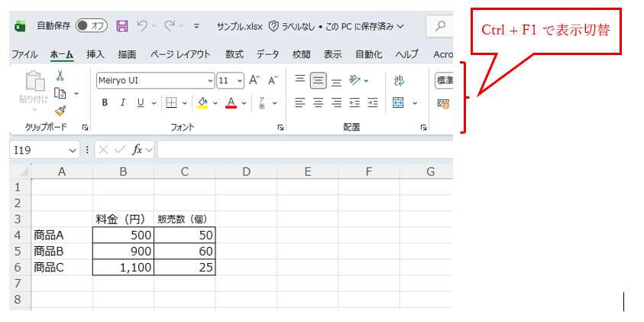Image resolution: width=644 pixels, height=322 pixels.
Task: Click the Cut scissors icon
Action: click(60, 76)
